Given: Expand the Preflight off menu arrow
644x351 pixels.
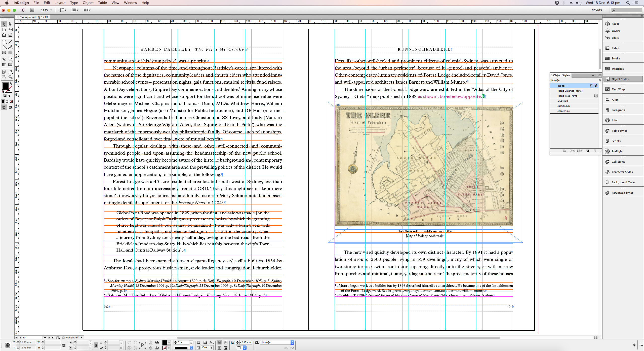Looking at the screenshot, I should (x=82, y=338).
